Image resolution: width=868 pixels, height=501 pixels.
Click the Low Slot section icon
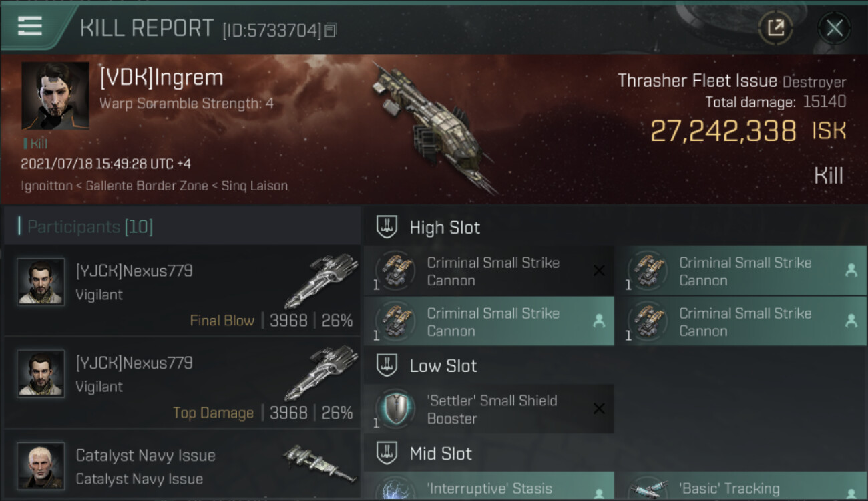pyautogui.click(x=387, y=365)
